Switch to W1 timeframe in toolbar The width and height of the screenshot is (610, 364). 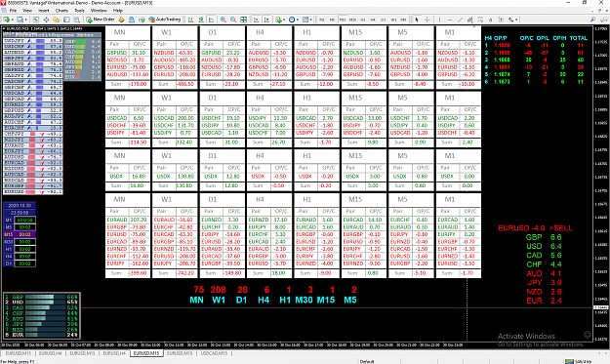[393, 20]
